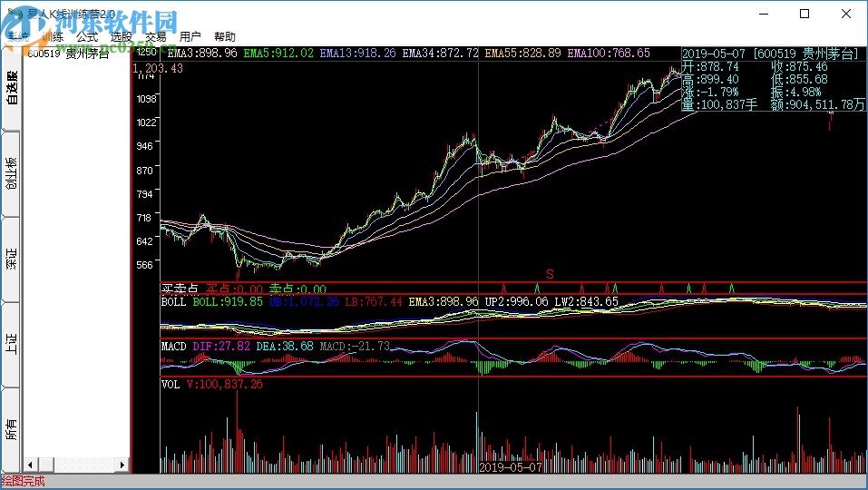
Task: Click the 870 price axis label
Action: [x=145, y=171]
